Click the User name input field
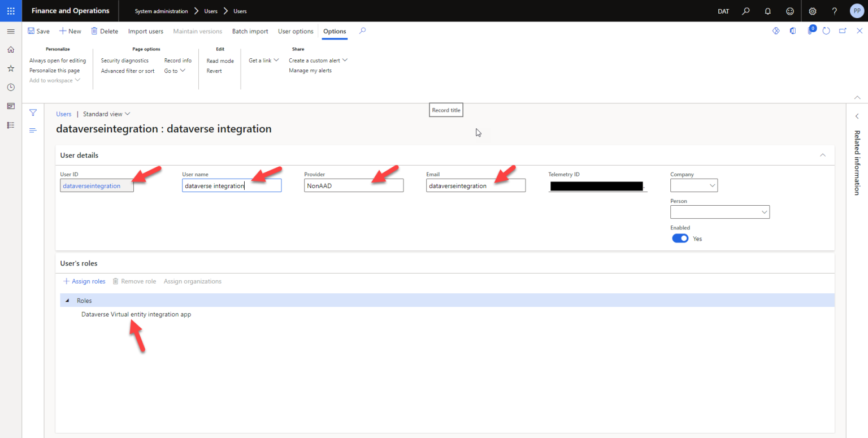The image size is (868, 438). [232, 185]
